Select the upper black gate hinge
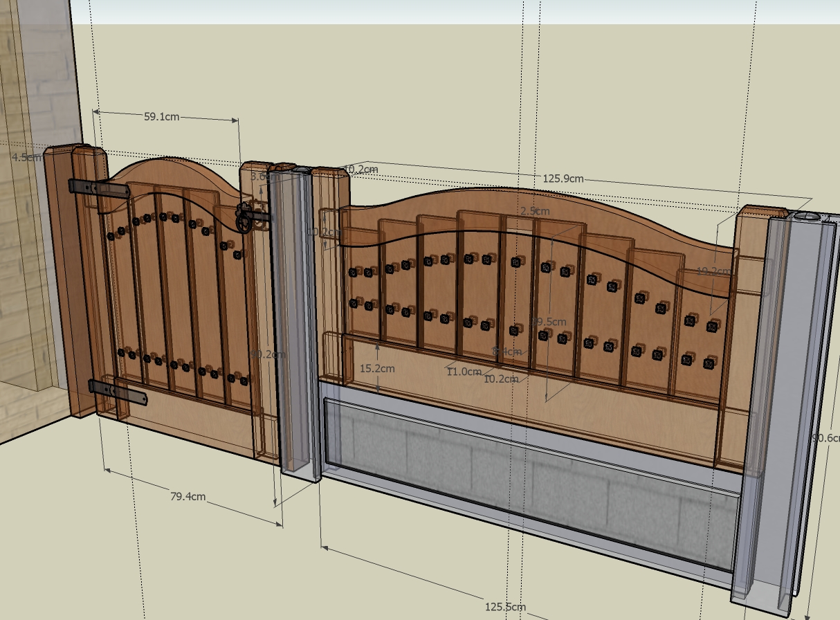The image size is (840, 620). 100,188
